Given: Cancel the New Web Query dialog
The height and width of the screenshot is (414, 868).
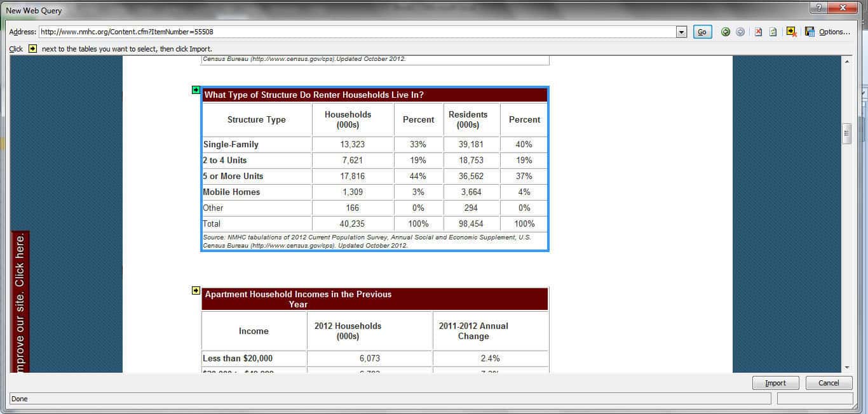Looking at the screenshot, I should pos(829,383).
